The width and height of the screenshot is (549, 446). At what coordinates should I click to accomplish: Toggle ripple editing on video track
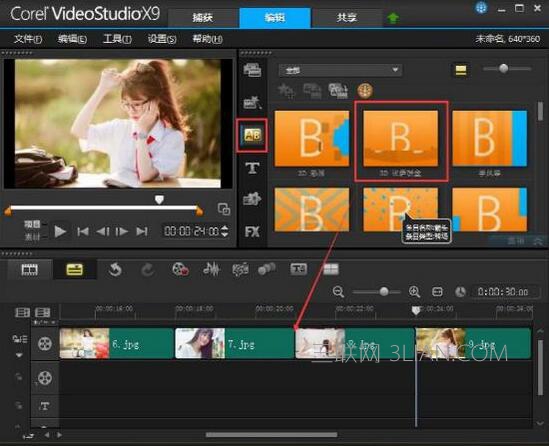[19, 339]
